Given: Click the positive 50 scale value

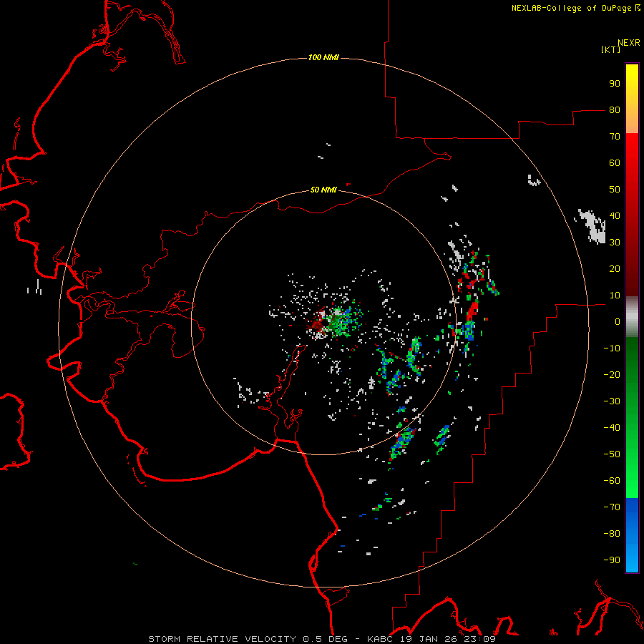Looking at the screenshot, I should tap(615, 190).
